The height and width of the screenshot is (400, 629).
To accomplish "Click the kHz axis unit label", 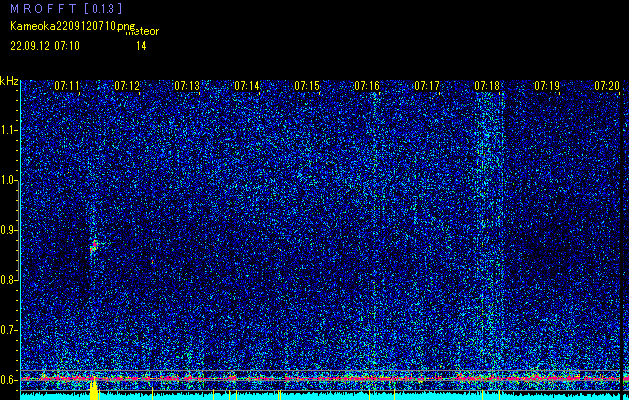I will pos(9,81).
